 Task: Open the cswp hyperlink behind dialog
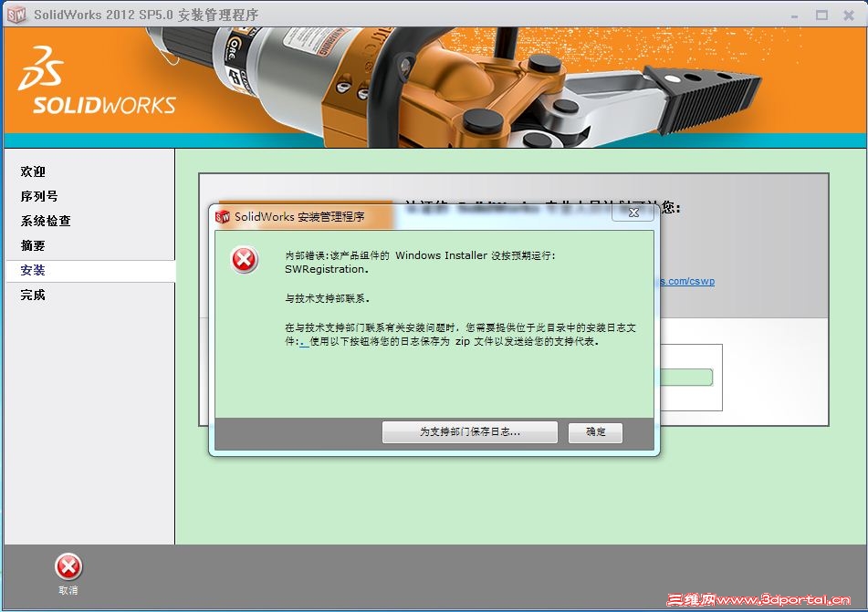click(687, 281)
